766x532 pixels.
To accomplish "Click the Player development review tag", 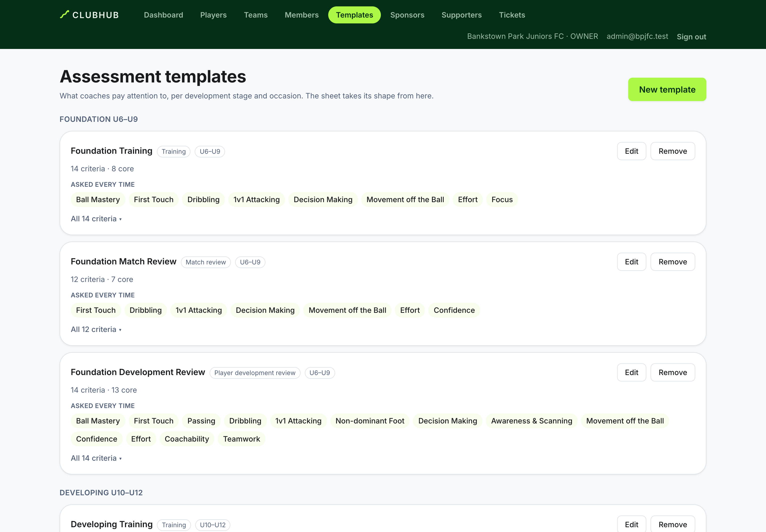I will [255, 373].
